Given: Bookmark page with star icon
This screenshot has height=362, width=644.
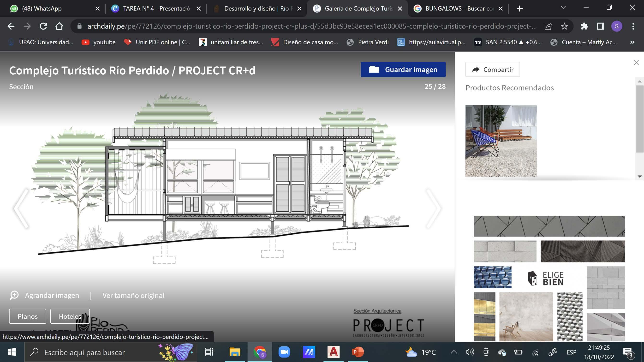Looking at the screenshot, I should (x=564, y=26).
